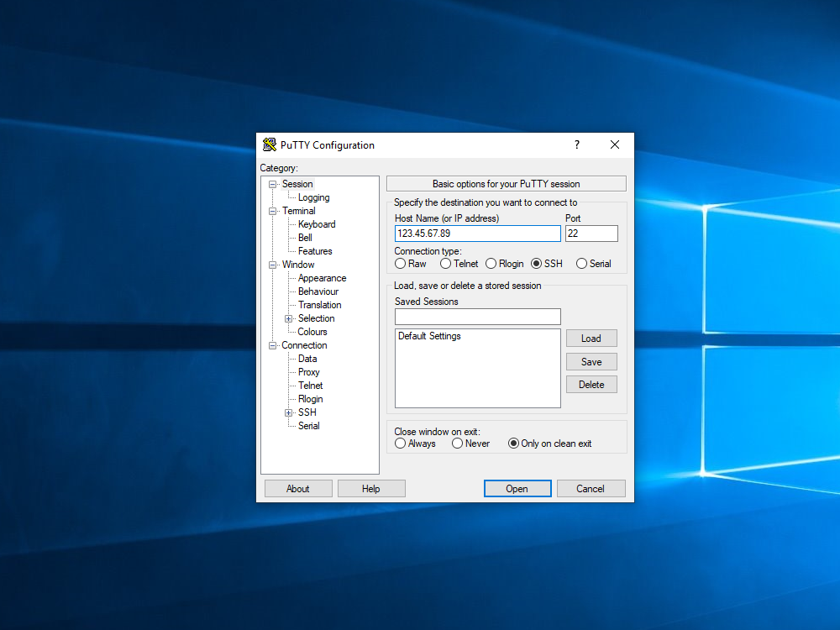Viewport: 840px width, 630px height.
Task: Open the Terminal category
Action: coord(299,211)
